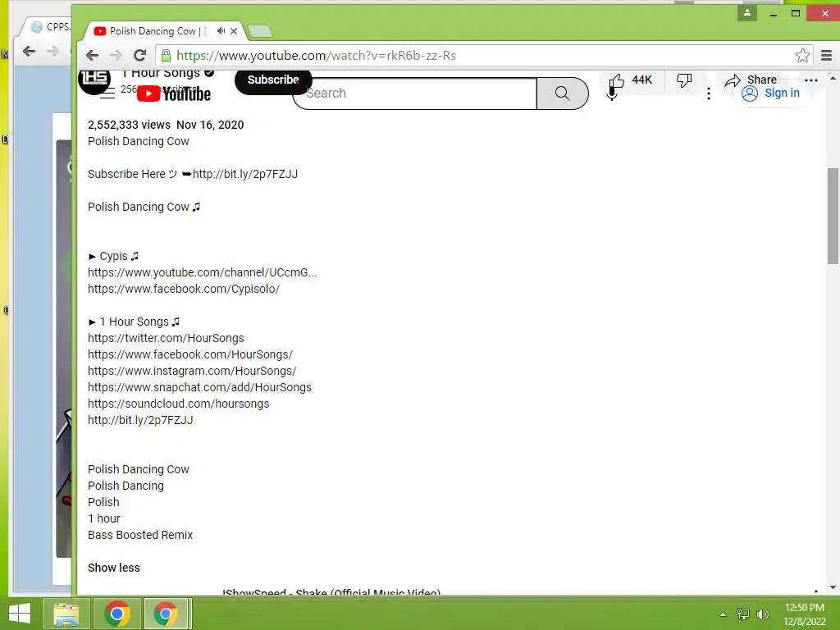
Task: Click the search magnifier button
Action: [563, 94]
